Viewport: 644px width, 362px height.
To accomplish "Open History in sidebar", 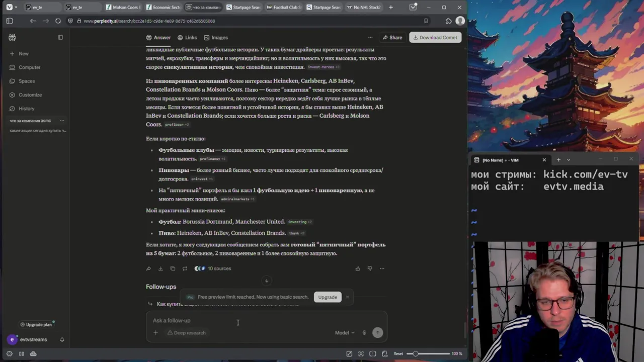I will coord(22,109).
